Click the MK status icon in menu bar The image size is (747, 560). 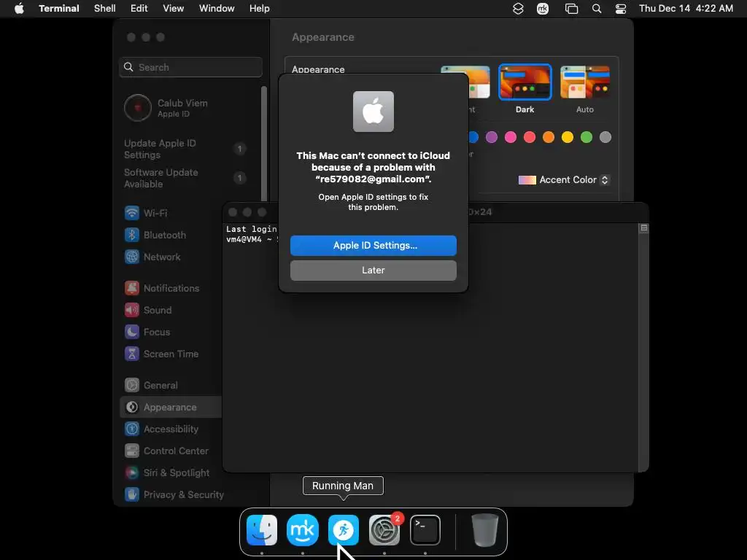pyautogui.click(x=543, y=9)
